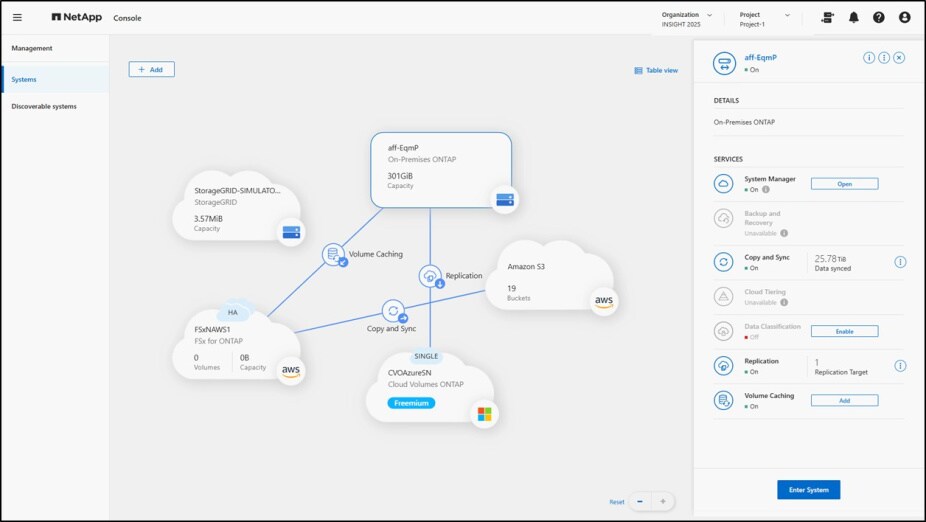Click the agents icon beside the bell
Screen dimensions: 926x522
click(827, 17)
